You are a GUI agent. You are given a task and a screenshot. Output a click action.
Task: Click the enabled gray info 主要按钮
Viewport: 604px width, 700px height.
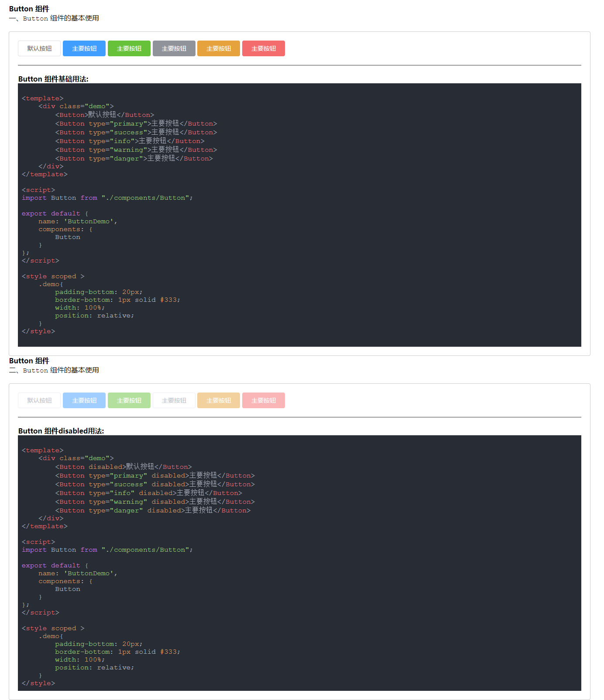coord(174,48)
